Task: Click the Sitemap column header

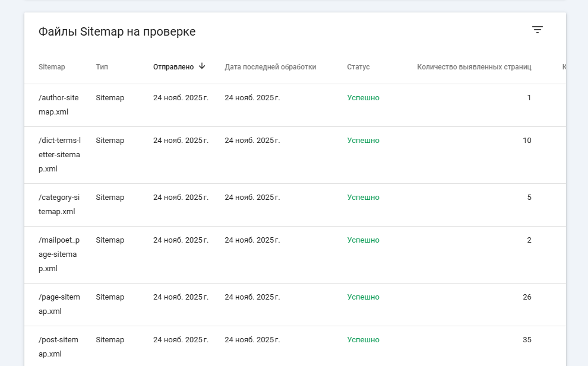Action: [x=52, y=67]
